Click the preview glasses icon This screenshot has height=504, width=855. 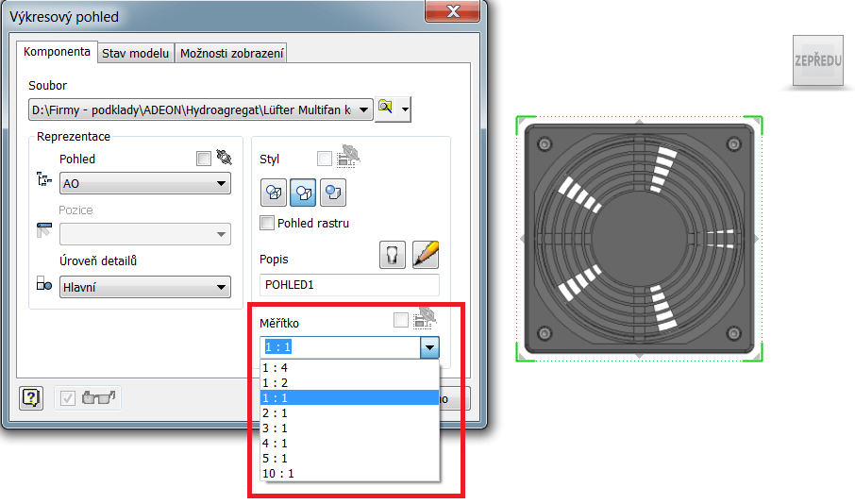coord(99,397)
